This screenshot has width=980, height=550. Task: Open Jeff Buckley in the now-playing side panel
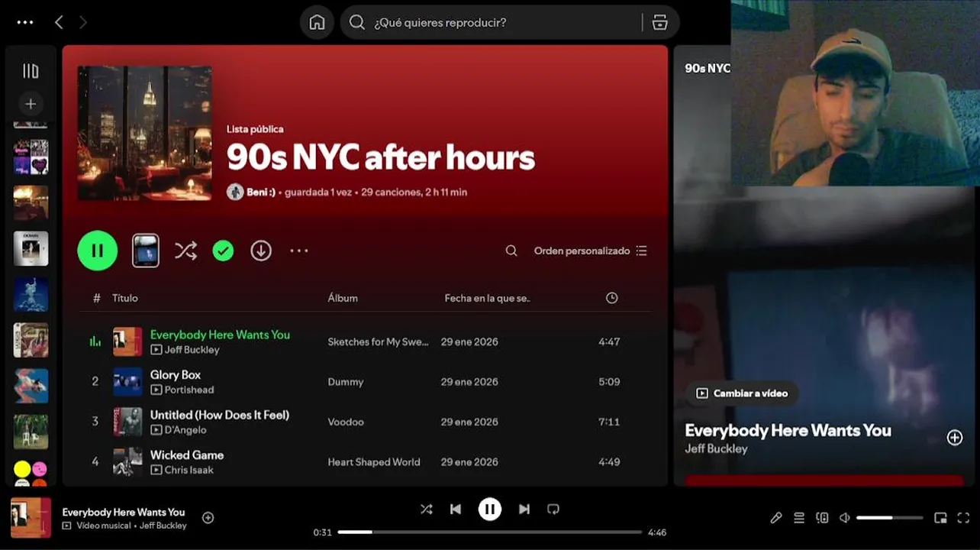tap(716, 448)
